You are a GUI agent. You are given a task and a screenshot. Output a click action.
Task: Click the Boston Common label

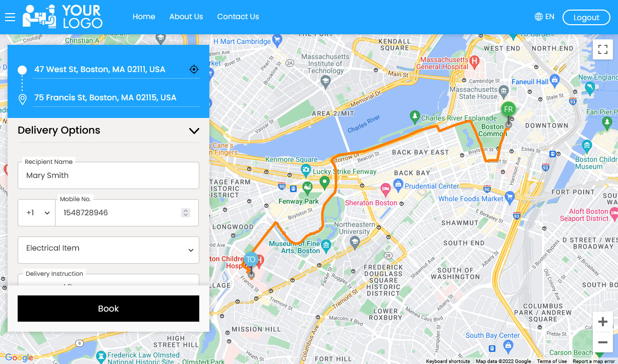pos(492,130)
